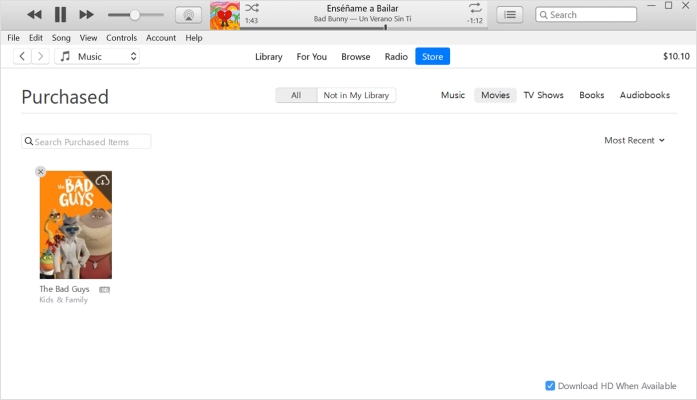Image resolution: width=697 pixels, height=400 pixels.
Task: Show purchased TV Shows
Action: tap(543, 95)
